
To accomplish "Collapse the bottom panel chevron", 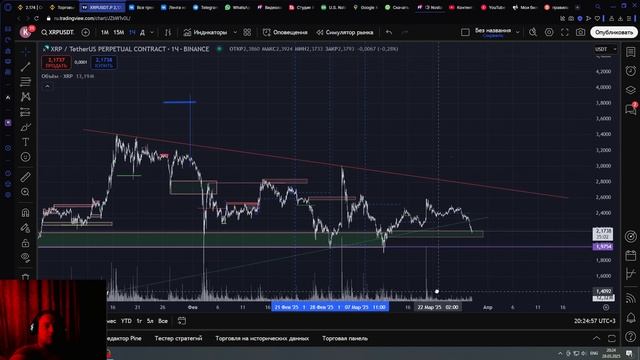I will click(596, 338).
